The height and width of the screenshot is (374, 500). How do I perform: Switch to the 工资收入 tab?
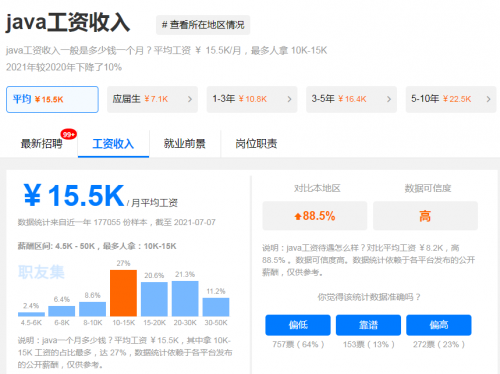(113, 144)
